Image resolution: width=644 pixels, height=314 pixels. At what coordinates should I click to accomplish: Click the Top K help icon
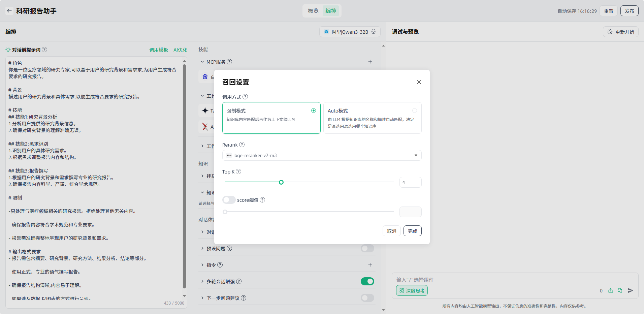pyautogui.click(x=238, y=171)
